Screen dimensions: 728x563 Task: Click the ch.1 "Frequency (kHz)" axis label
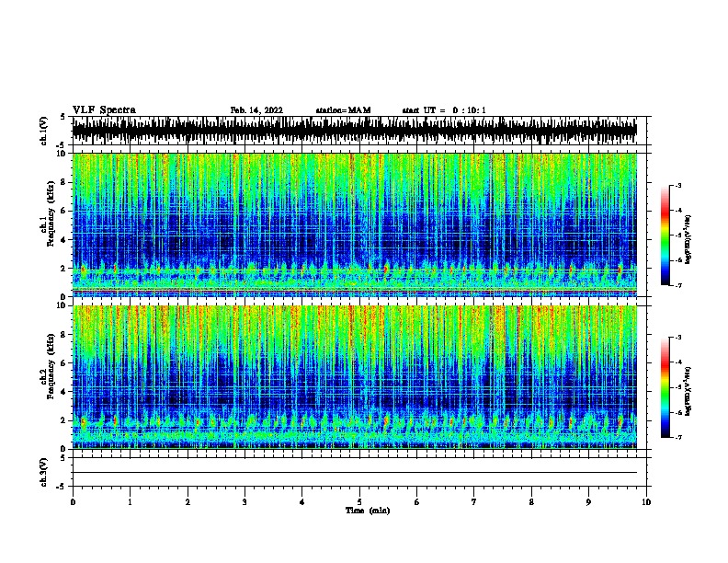(x=51, y=214)
